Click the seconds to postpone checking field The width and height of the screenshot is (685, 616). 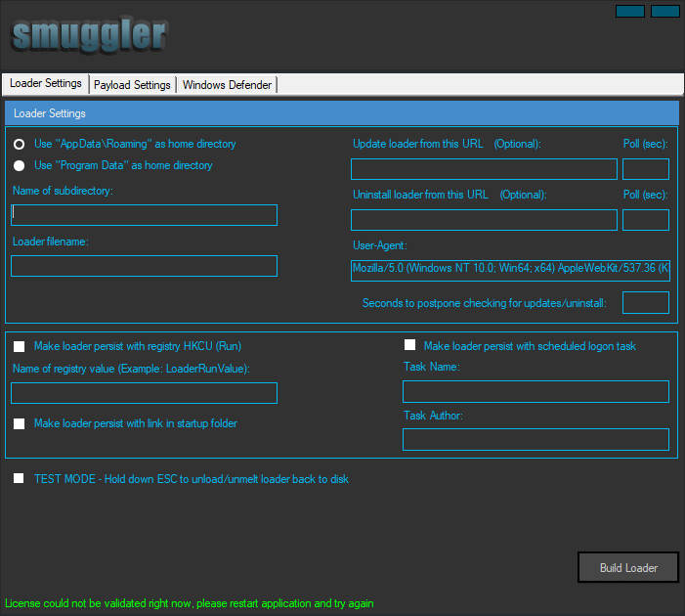click(x=646, y=302)
